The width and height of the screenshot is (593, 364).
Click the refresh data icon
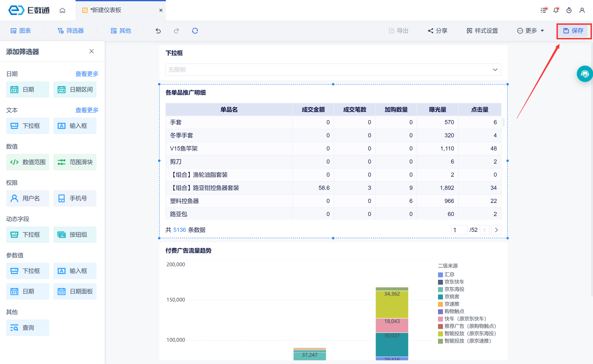coord(195,31)
